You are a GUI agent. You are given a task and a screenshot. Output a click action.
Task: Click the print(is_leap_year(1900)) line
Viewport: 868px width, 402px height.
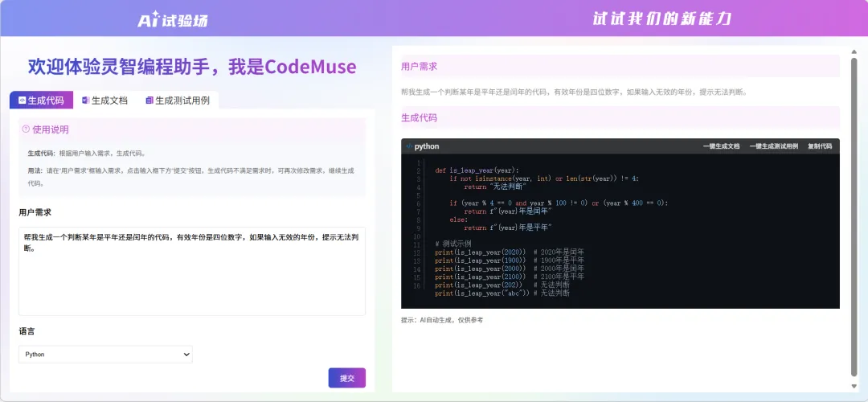pyautogui.click(x=510, y=260)
